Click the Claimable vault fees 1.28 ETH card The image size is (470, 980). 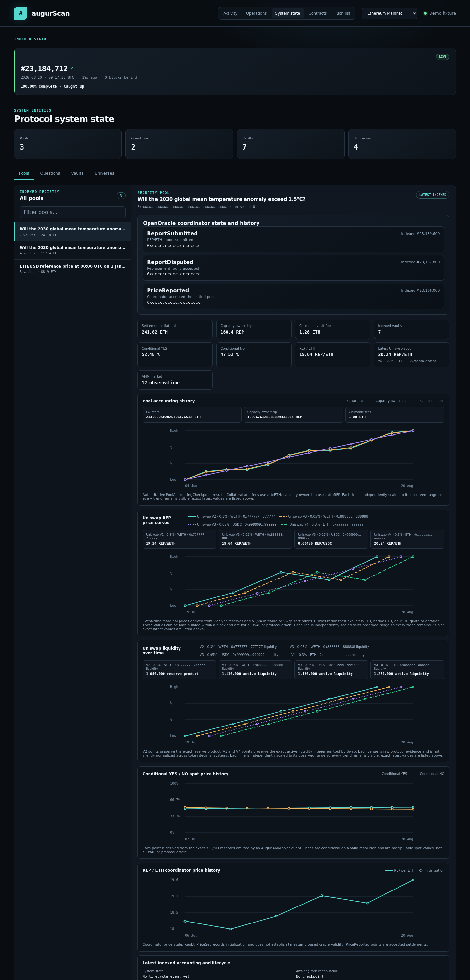tap(333, 330)
